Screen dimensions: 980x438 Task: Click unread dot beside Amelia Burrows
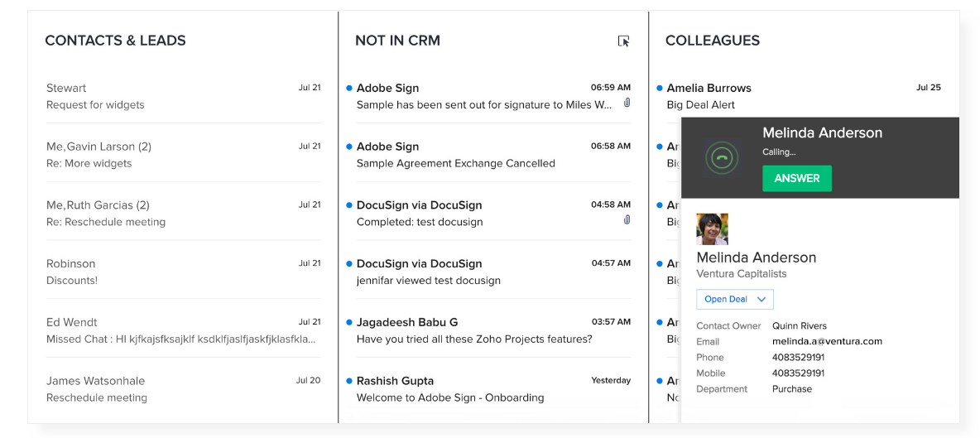coord(660,88)
